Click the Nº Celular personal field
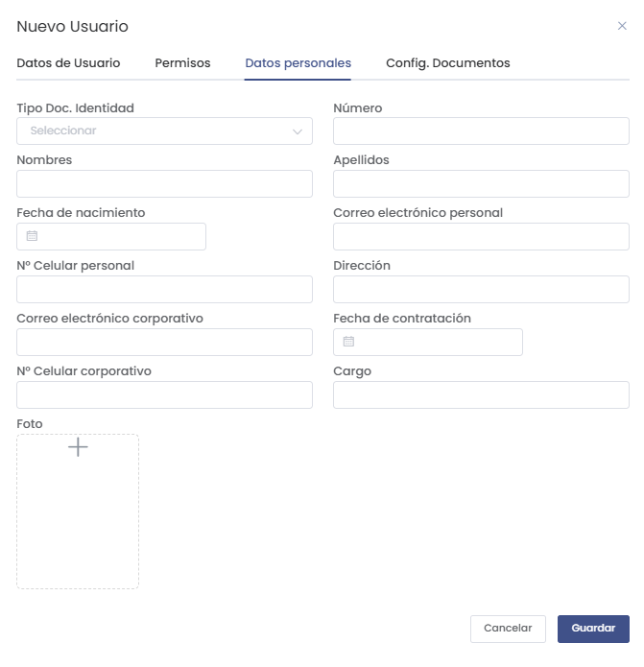644x667 pixels. click(x=164, y=290)
